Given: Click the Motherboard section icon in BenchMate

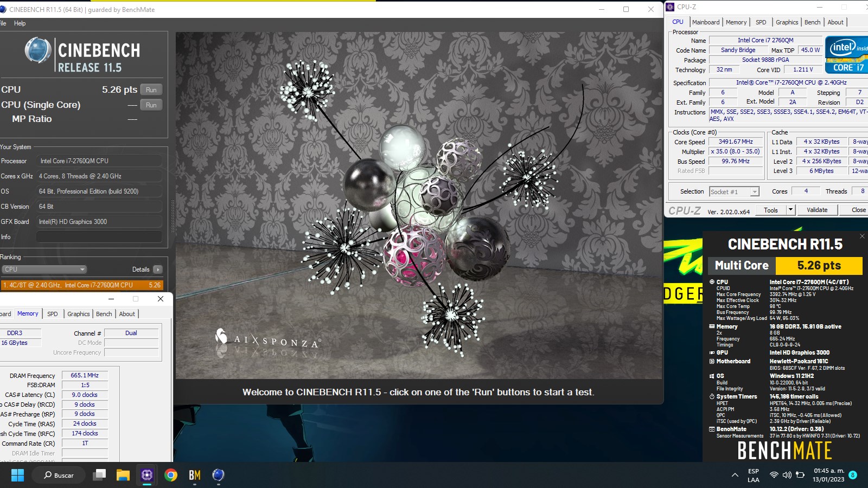Looking at the screenshot, I should [x=712, y=362].
